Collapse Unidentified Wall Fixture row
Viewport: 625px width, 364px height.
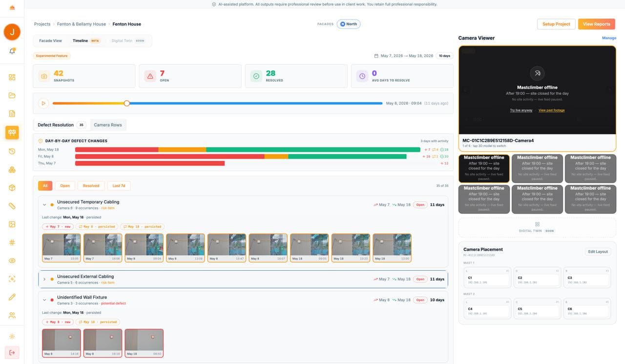(x=44, y=300)
